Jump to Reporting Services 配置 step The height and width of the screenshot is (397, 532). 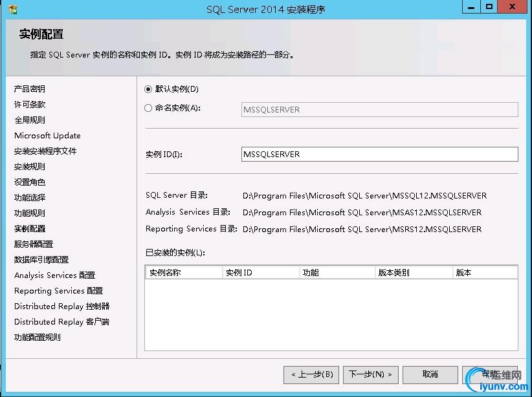58,291
